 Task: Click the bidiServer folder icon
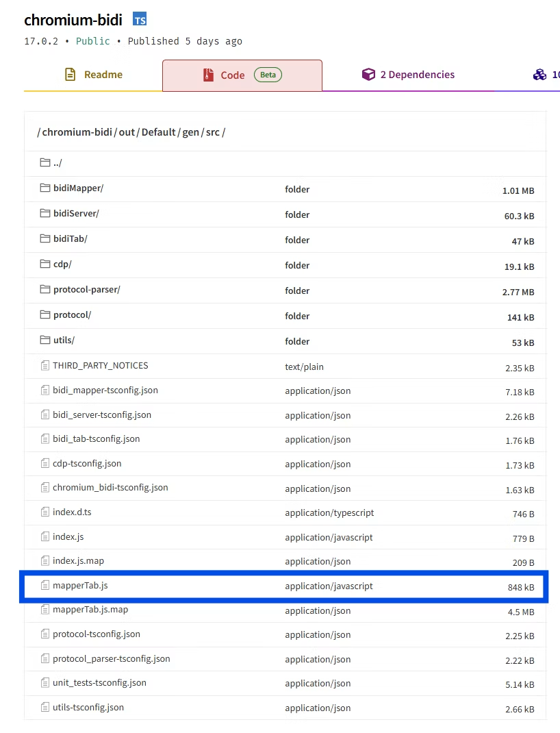[45, 212]
